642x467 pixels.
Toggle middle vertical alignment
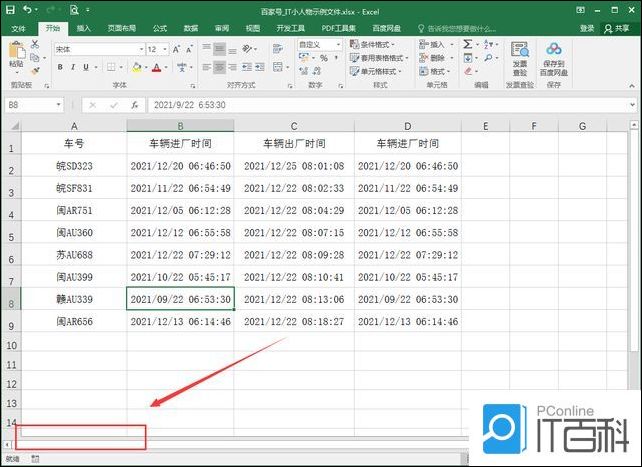tap(219, 49)
